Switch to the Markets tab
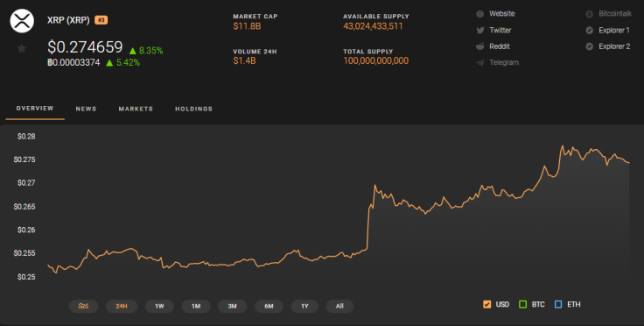This screenshot has height=326, width=644. (136, 109)
